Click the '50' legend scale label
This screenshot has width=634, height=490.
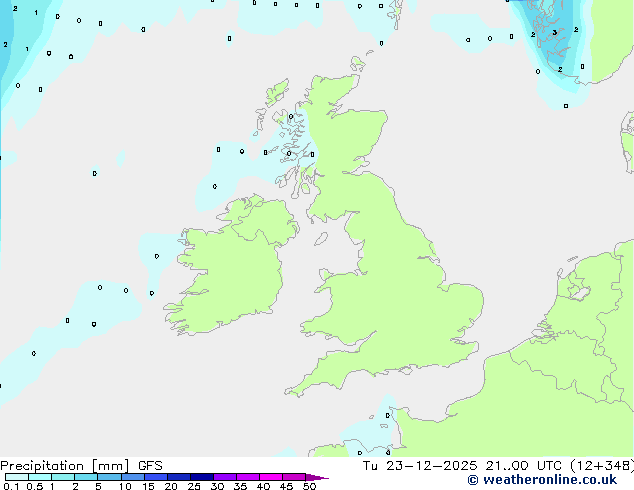[x=309, y=486]
